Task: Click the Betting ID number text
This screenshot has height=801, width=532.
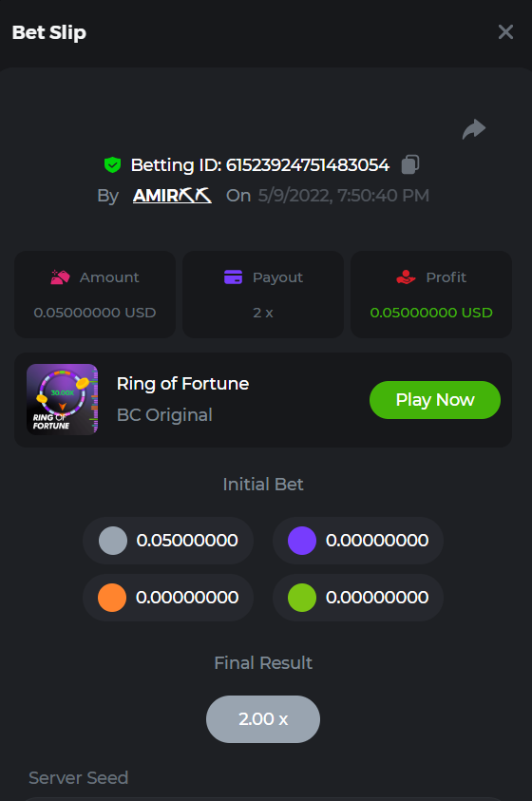Action: [308, 165]
